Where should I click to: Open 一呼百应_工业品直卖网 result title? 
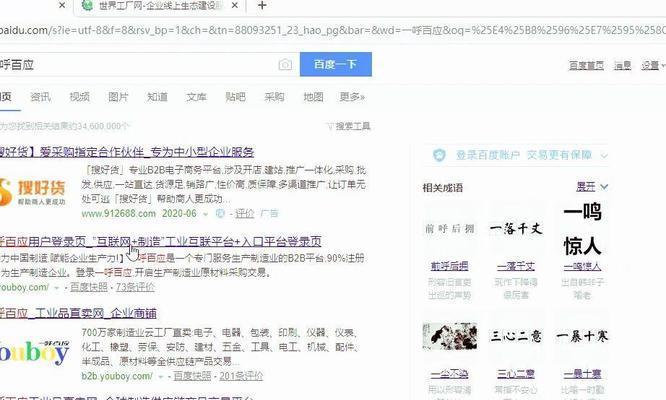coord(78,313)
